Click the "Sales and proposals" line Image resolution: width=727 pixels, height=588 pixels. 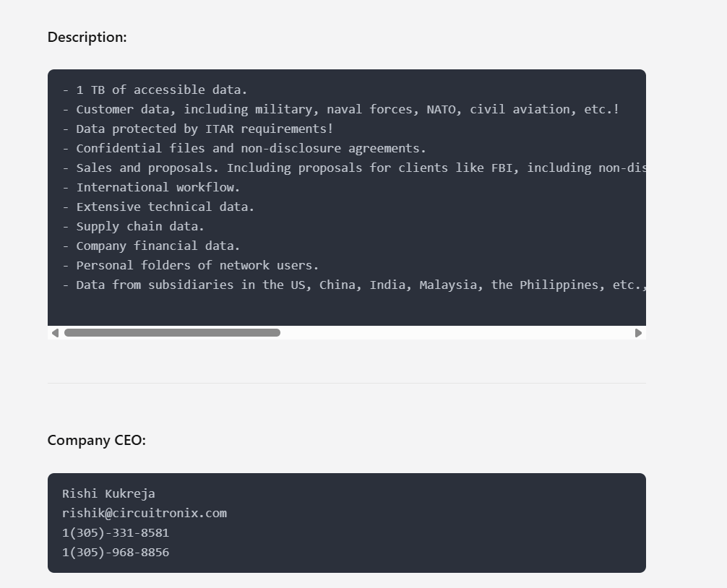353,168
